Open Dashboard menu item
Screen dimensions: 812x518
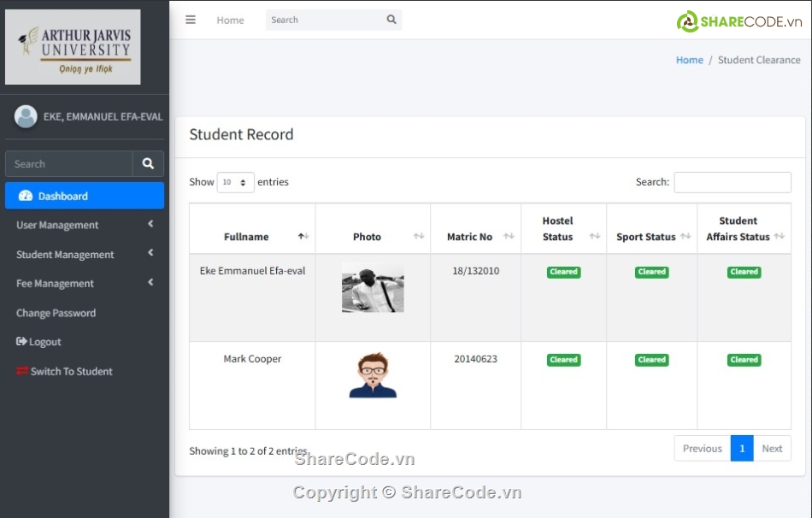(85, 196)
